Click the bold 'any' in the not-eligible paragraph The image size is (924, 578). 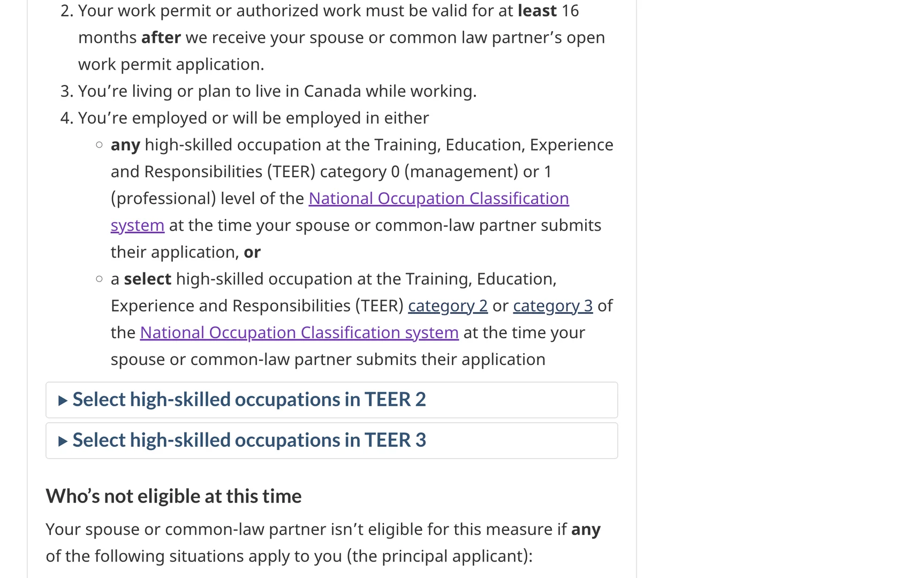pyautogui.click(x=586, y=529)
